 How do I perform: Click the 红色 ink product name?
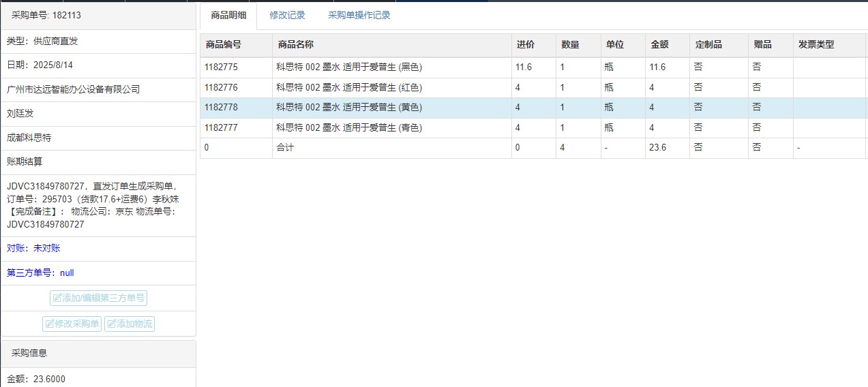click(x=349, y=87)
